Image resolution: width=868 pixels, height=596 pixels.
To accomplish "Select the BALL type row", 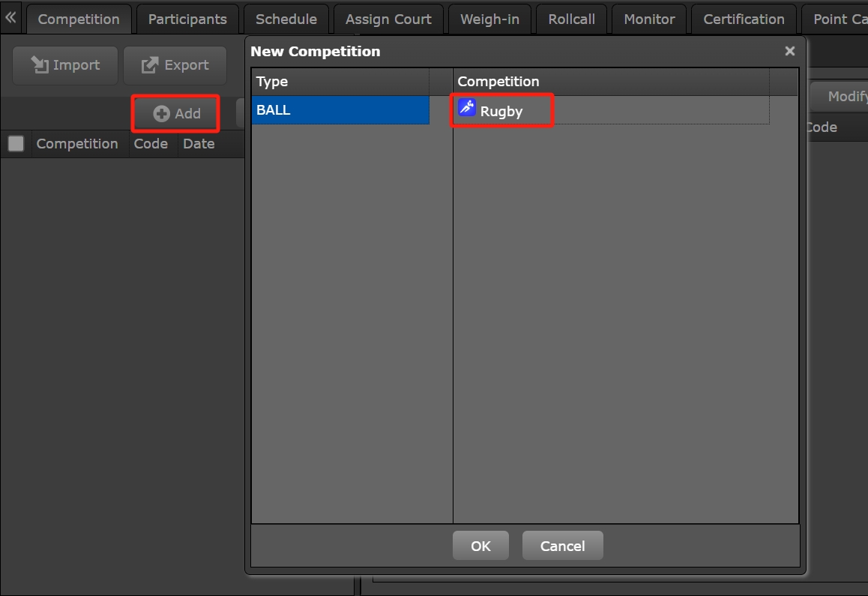I will 340,110.
